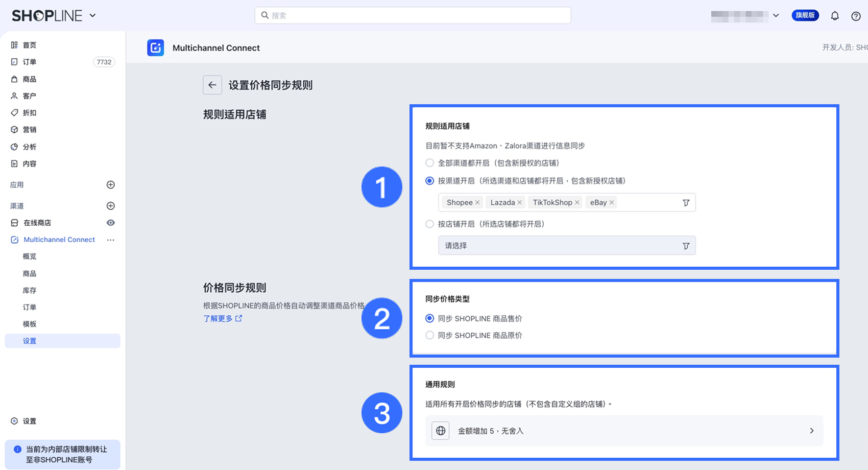
Task: Remove the TikTokShop channel tag
Action: pos(577,203)
